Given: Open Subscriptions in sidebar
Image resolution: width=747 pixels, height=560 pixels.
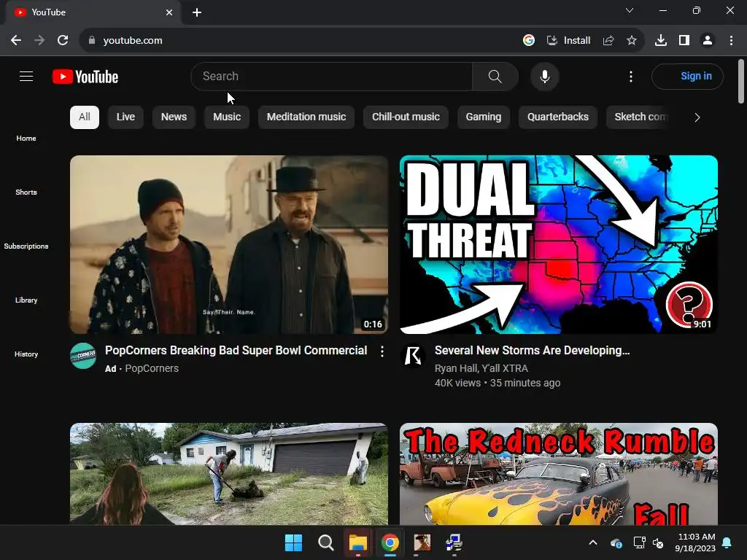Looking at the screenshot, I should coord(26,246).
